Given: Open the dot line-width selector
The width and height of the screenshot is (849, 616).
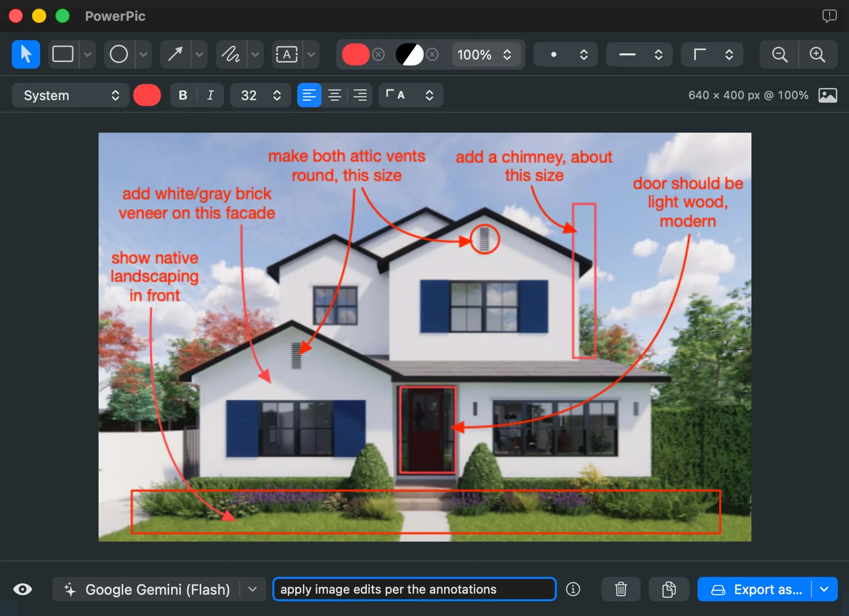Looking at the screenshot, I should pos(565,54).
